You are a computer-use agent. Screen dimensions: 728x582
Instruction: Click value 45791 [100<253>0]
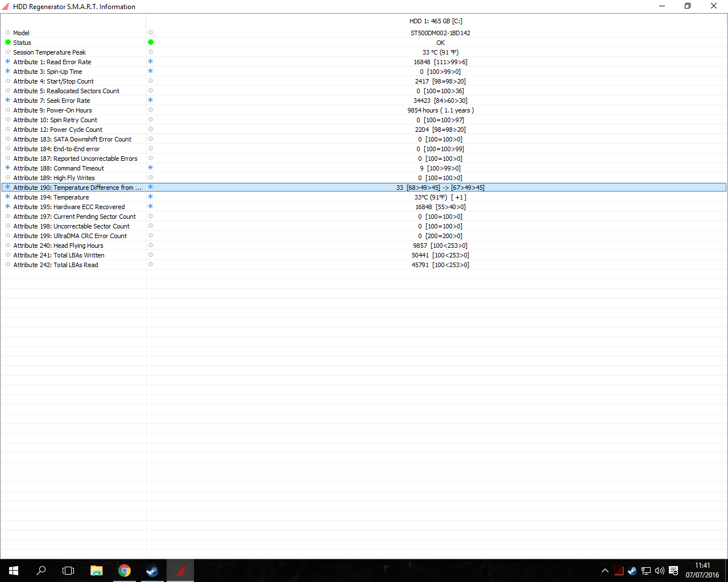point(440,265)
